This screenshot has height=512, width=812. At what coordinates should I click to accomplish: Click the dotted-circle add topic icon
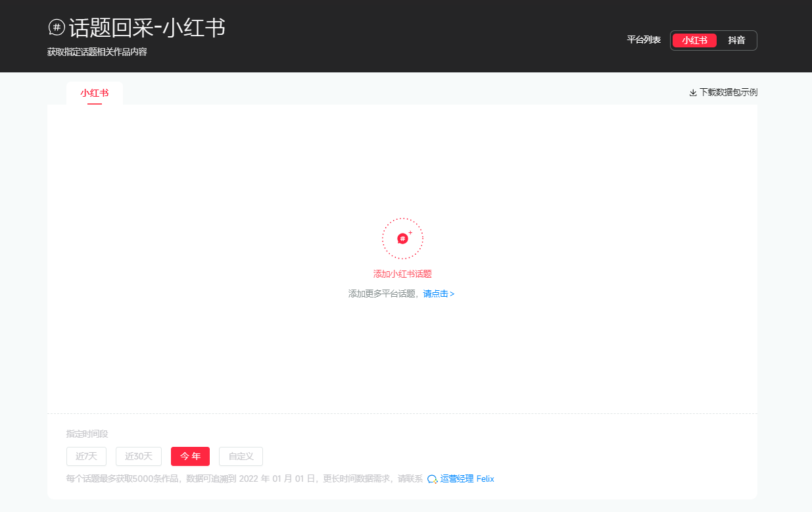[x=402, y=238]
